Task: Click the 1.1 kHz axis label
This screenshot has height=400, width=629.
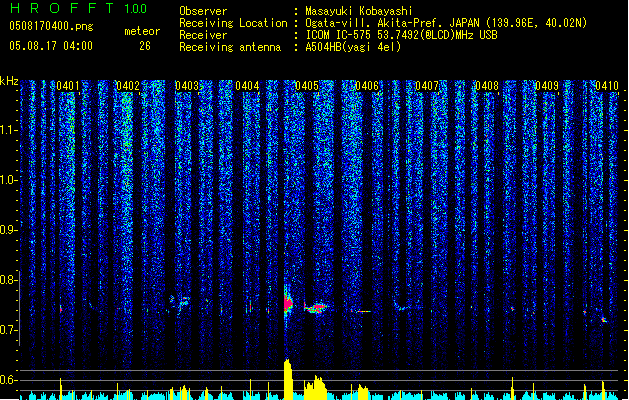Action: (9, 130)
